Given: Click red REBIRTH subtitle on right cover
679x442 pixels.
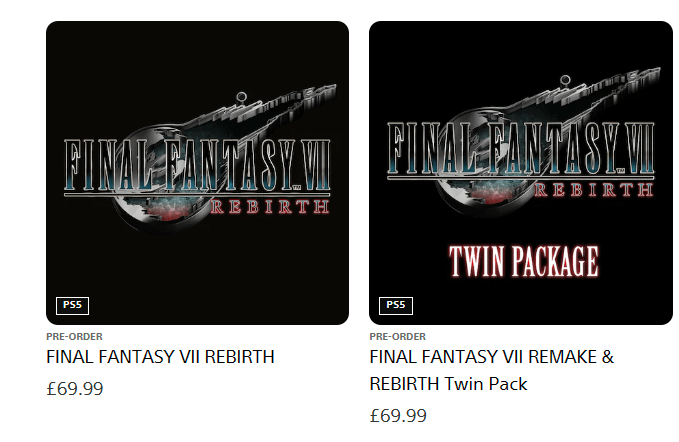Looking at the screenshot, I should [x=594, y=190].
